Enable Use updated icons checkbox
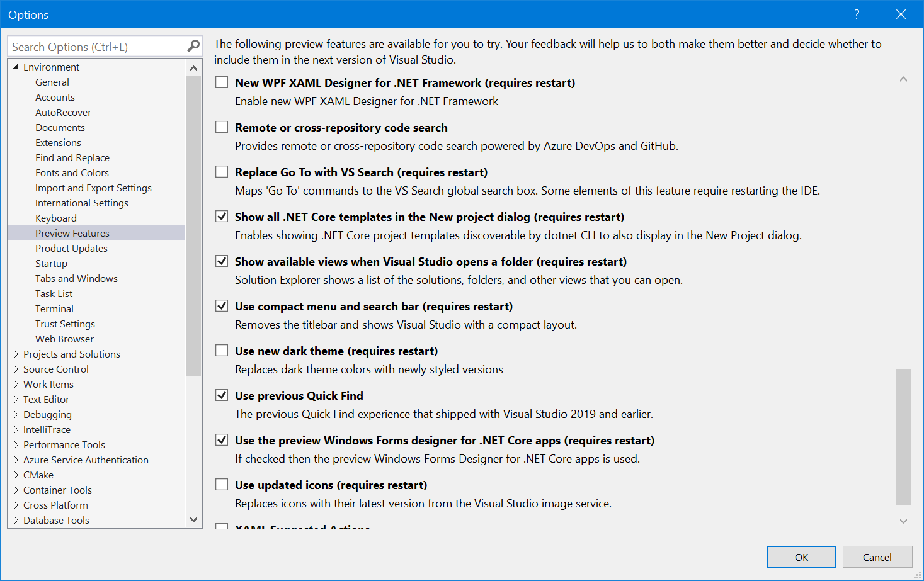Image resolution: width=924 pixels, height=581 pixels. coord(222,485)
